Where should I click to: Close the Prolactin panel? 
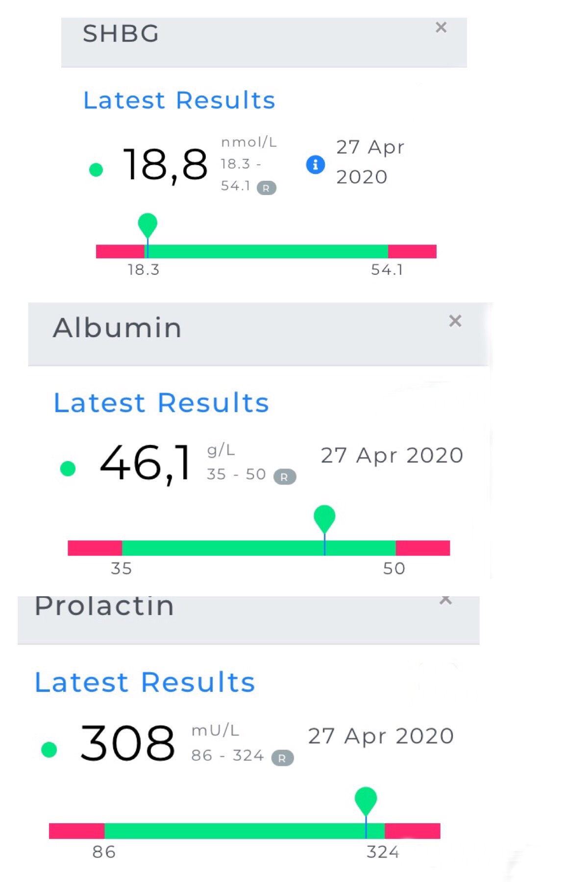pos(445,600)
